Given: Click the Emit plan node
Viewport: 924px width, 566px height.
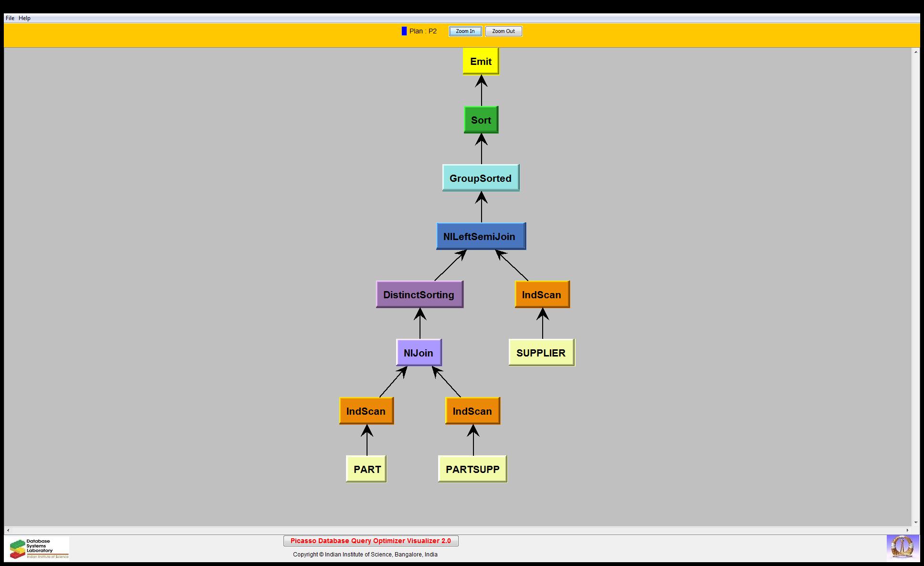Looking at the screenshot, I should tap(481, 61).
